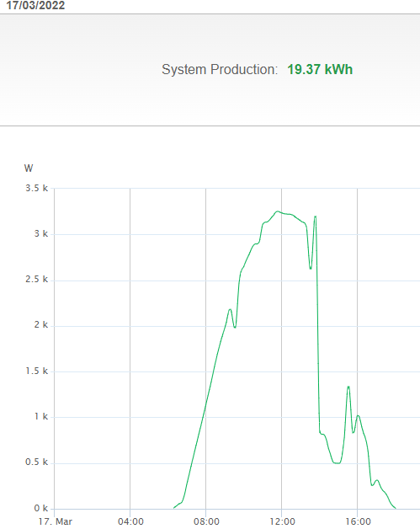Viewport: 420px width, 529px height.
Task: Select the 19.37 kWh production value
Action: coord(320,70)
